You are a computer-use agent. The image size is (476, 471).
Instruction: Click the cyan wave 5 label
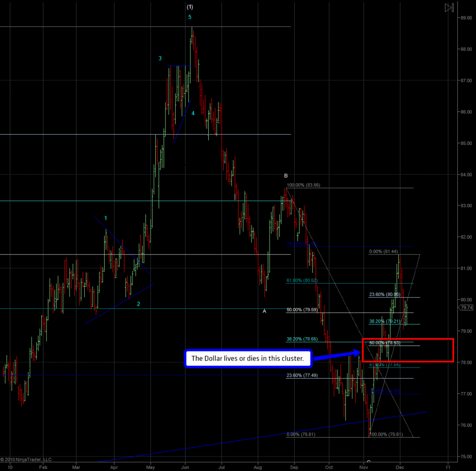point(190,17)
